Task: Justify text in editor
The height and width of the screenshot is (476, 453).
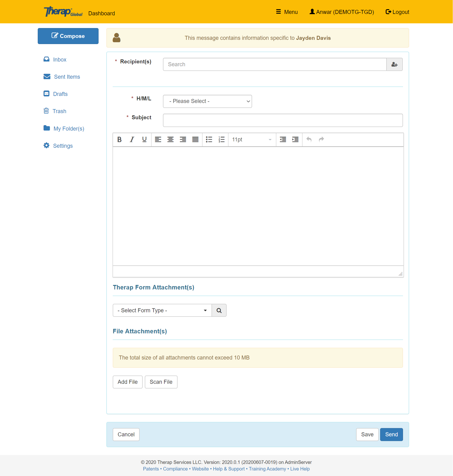Action: point(195,140)
